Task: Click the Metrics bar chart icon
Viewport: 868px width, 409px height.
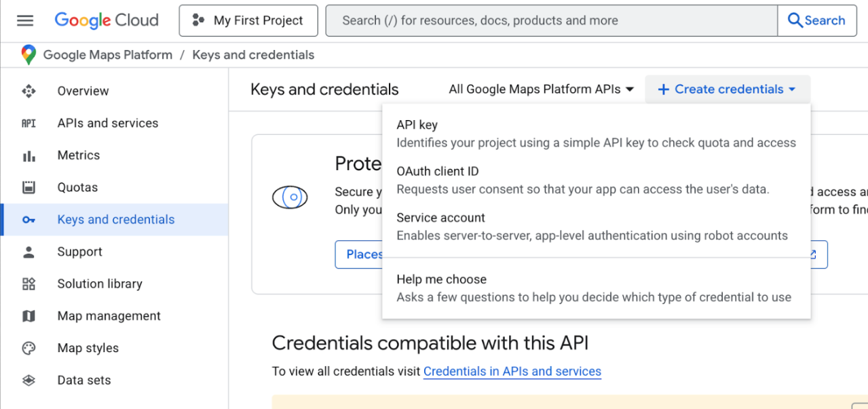Action: [29, 155]
